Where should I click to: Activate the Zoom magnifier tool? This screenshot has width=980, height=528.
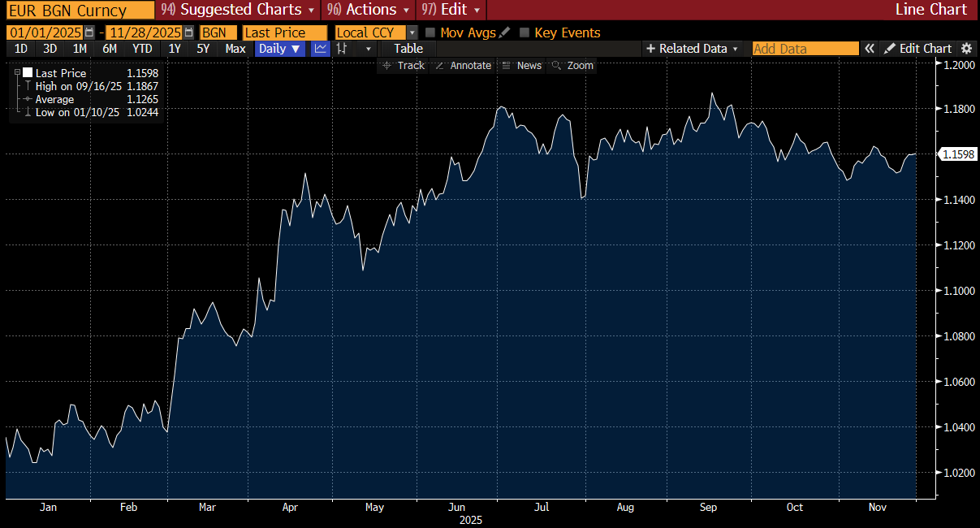click(x=572, y=65)
